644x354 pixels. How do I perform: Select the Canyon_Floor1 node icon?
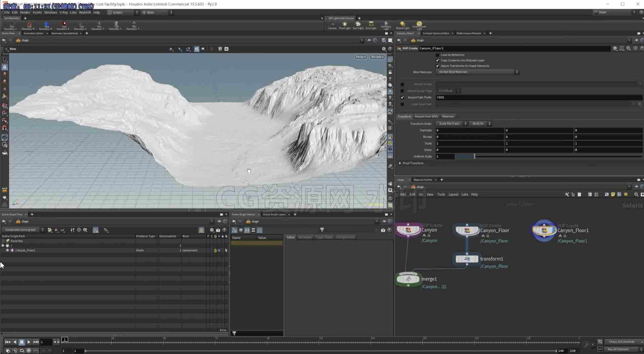[544, 230]
